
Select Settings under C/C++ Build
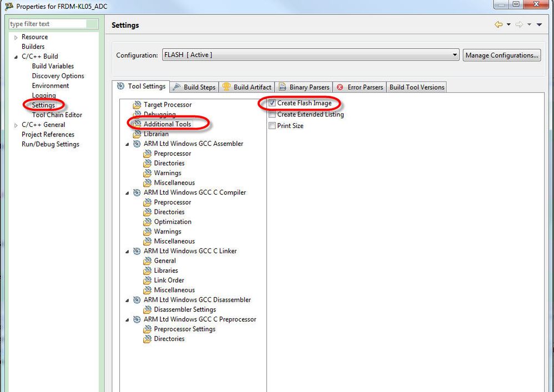pyautogui.click(x=43, y=105)
